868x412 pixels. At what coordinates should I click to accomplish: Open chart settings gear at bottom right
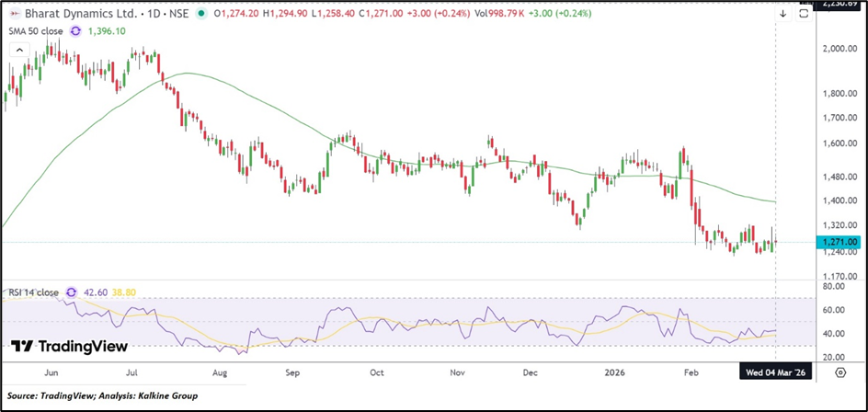(x=840, y=372)
